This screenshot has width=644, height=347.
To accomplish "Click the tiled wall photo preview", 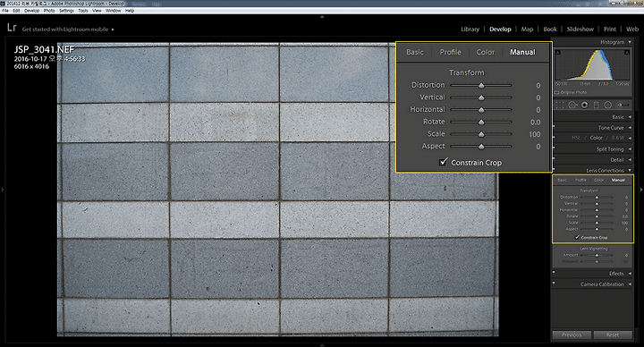I will point(277,190).
